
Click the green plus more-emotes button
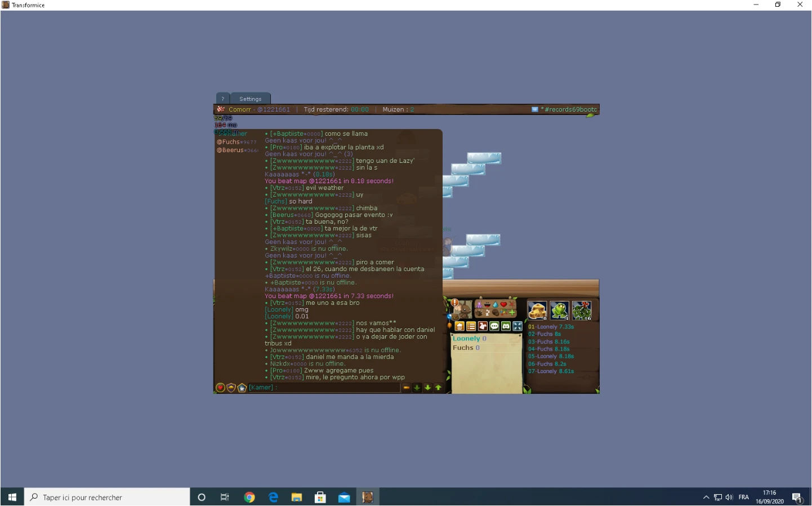(512, 313)
